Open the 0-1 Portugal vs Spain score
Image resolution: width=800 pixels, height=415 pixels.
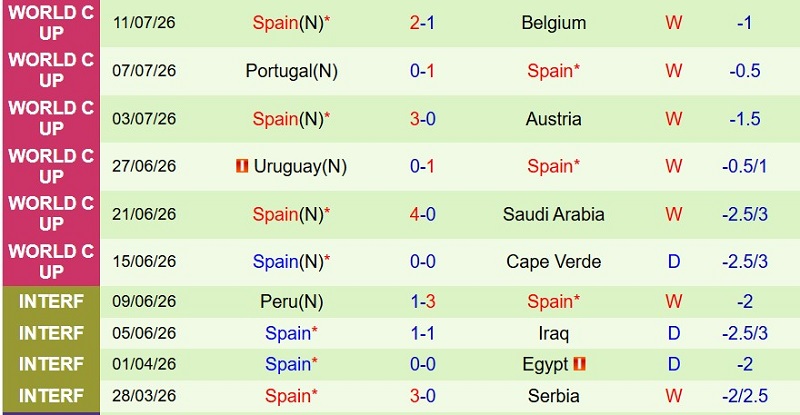[x=422, y=71]
